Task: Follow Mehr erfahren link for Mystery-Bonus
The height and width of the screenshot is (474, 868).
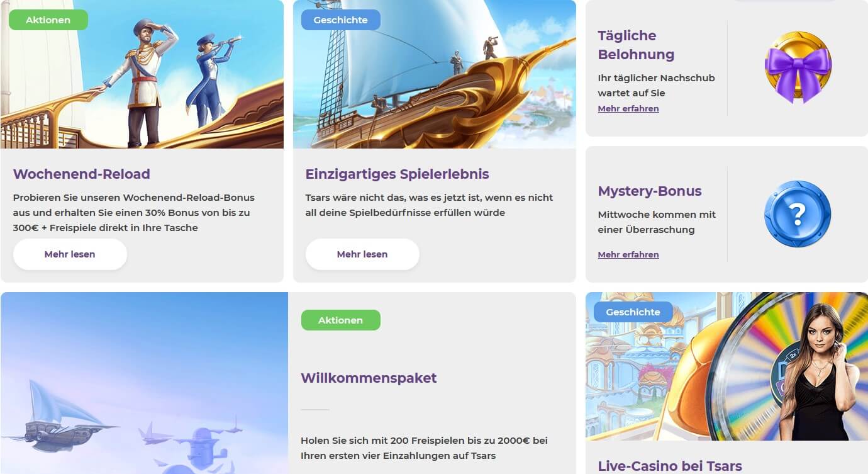Action: [x=628, y=255]
